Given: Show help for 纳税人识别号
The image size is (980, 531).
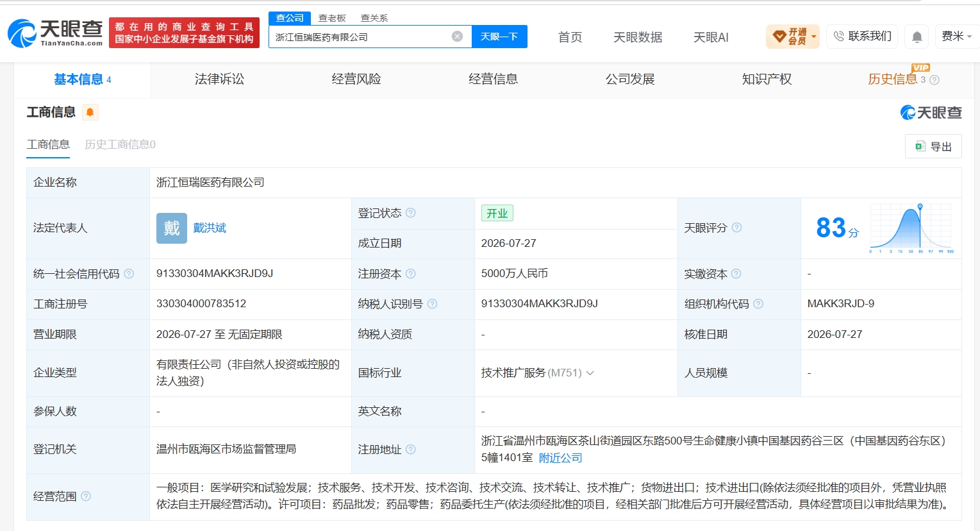Looking at the screenshot, I should point(432,304).
